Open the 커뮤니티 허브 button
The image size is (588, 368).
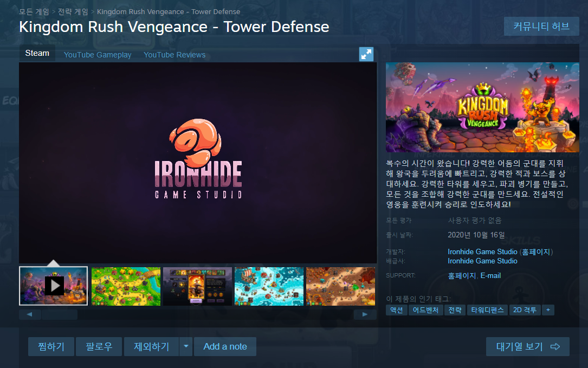point(541,26)
